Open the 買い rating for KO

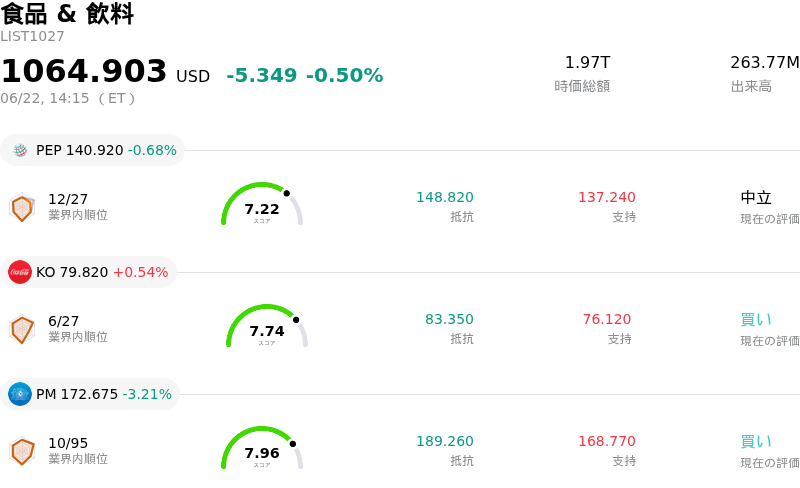(x=756, y=320)
